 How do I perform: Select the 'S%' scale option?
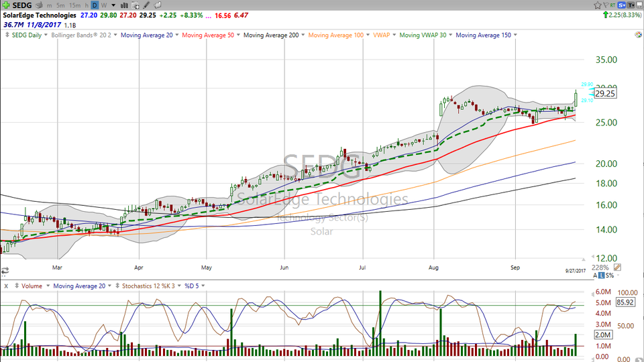[610, 276]
